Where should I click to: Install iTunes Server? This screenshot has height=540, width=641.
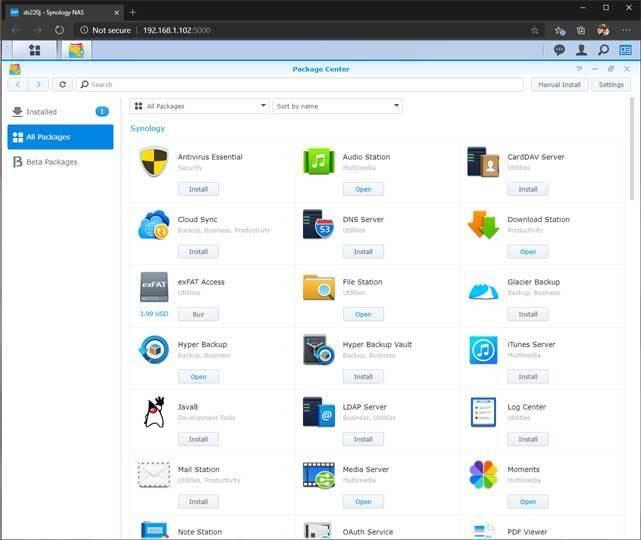(528, 377)
